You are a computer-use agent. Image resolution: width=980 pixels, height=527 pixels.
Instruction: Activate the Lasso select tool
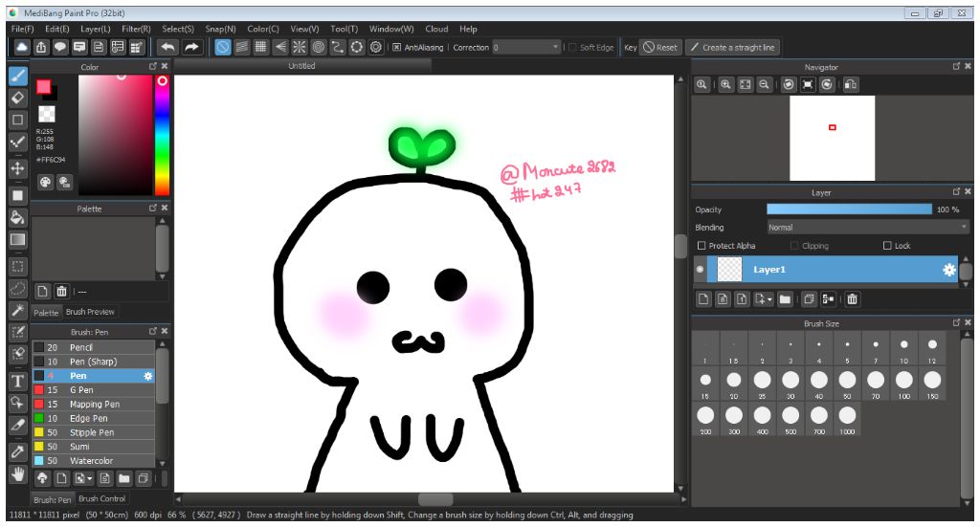17,289
